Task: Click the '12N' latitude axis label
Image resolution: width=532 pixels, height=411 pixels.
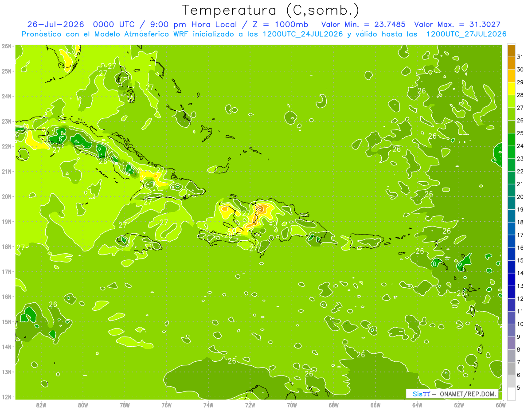Action: tap(7, 397)
